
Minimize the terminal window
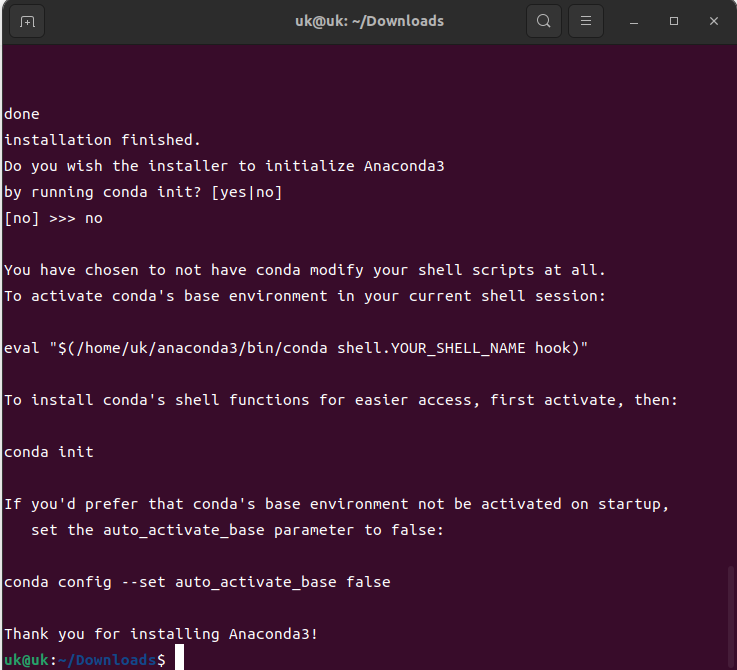click(634, 21)
